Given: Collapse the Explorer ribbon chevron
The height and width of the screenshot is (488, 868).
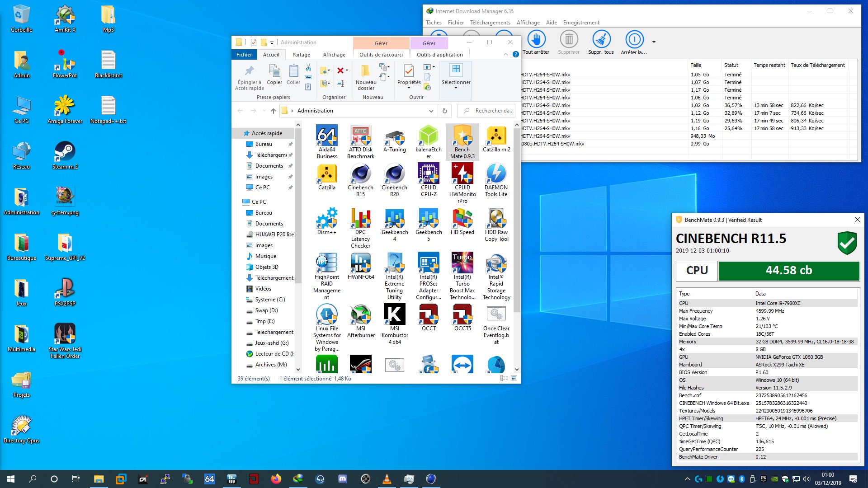Looking at the screenshot, I should (505, 55).
